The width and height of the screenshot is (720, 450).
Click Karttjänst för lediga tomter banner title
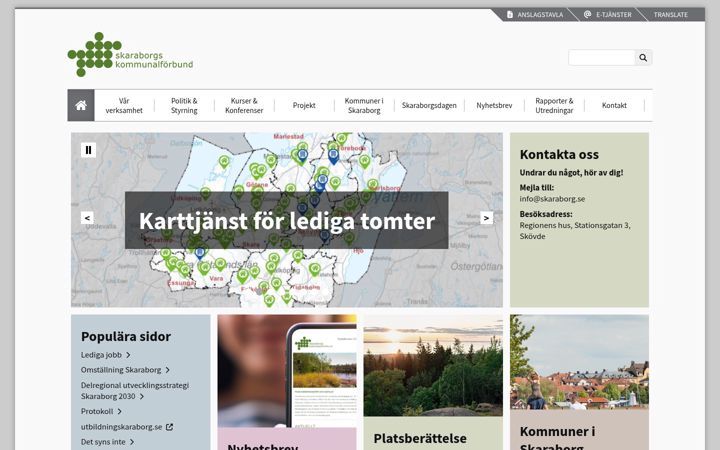point(287,221)
